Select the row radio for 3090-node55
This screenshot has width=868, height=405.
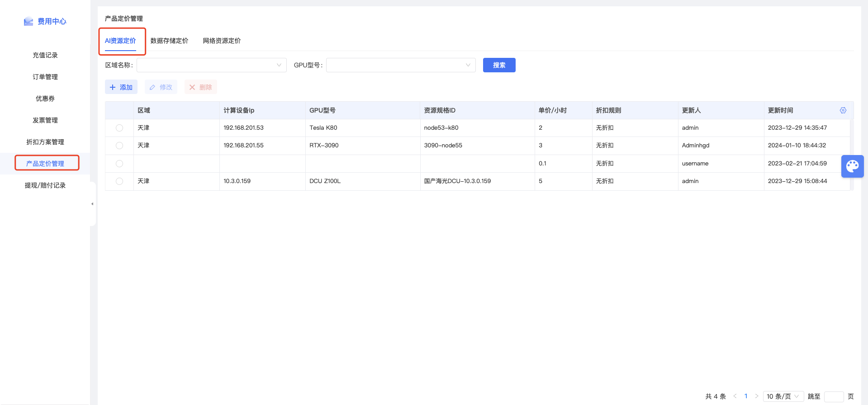click(x=119, y=146)
